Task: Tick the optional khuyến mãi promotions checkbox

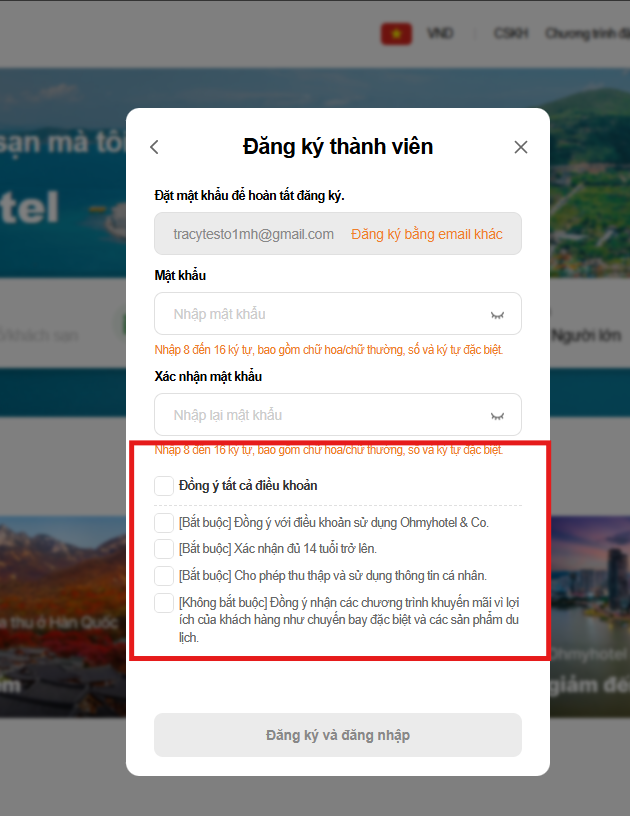Action: (164, 603)
